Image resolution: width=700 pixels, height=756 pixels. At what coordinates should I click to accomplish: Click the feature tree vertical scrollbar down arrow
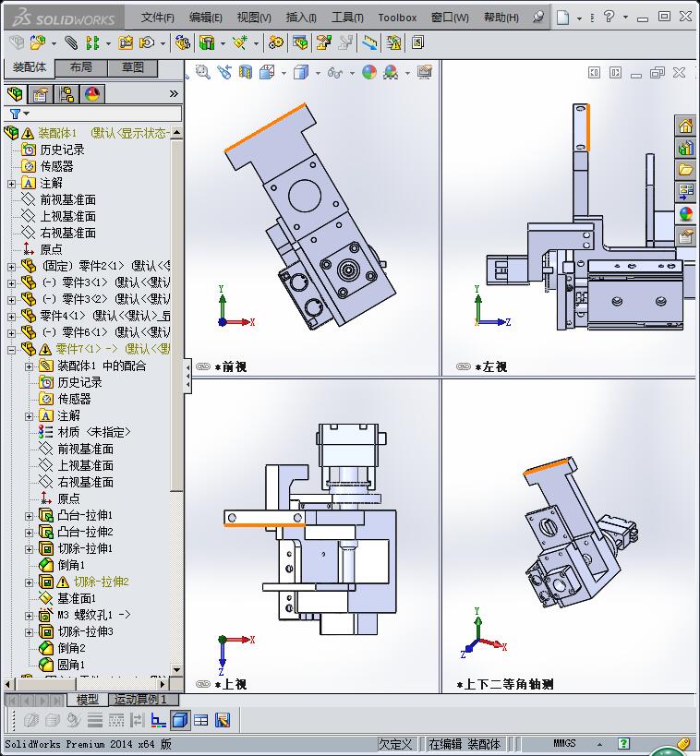coord(176,670)
